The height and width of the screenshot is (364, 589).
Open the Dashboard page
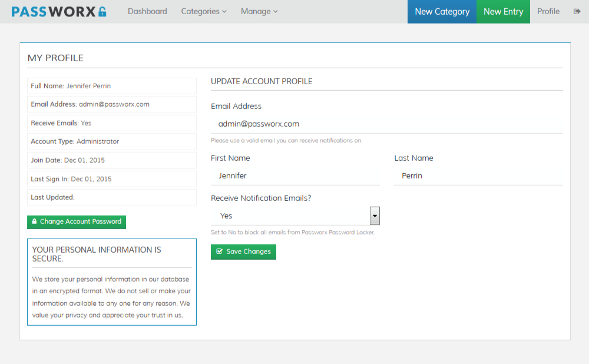147,11
